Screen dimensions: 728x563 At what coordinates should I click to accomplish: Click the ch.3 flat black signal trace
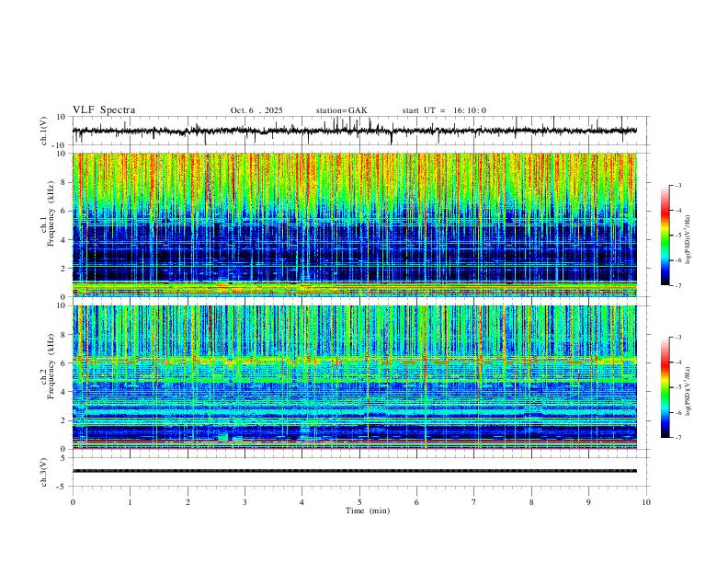click(354, 471)
